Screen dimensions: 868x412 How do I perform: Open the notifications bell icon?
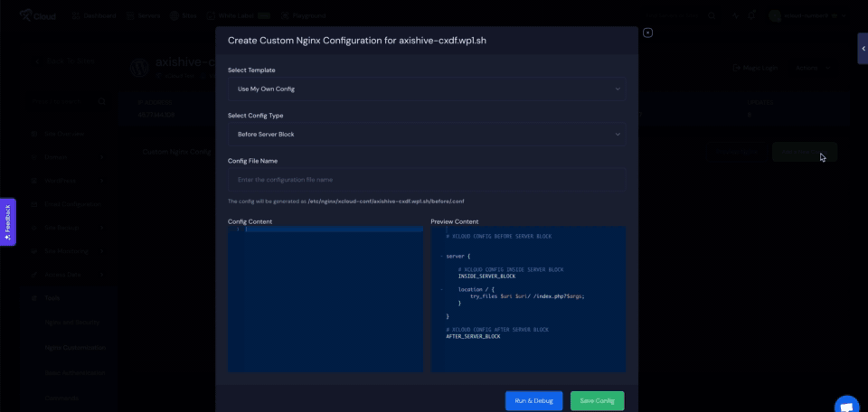point(751,15)
